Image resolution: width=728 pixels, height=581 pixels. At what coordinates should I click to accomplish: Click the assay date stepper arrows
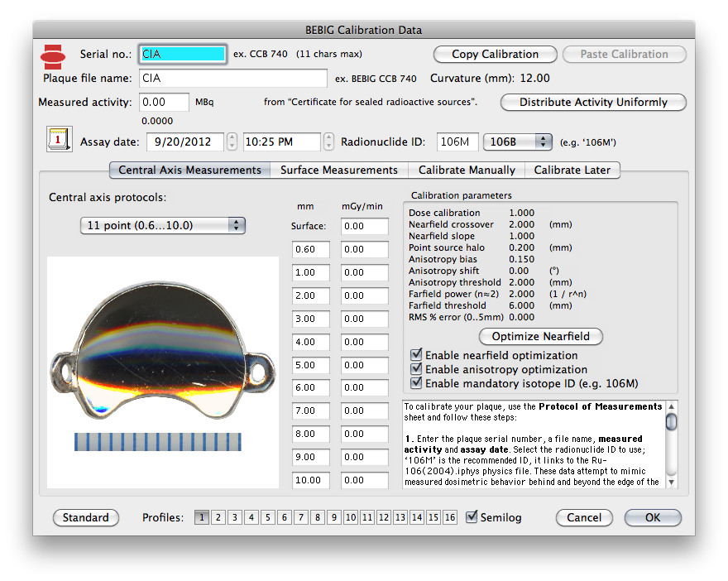click(x=232, y=142)
